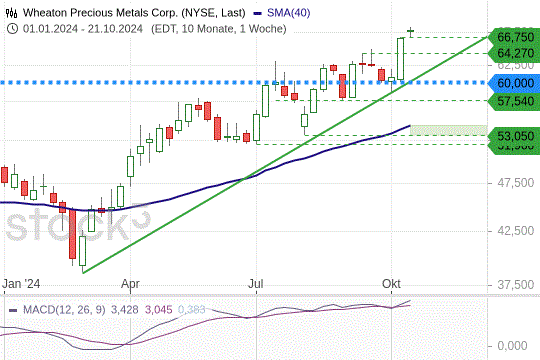Image resolution: width=540 pixels, height=360 pixels.
Task: Click the candlestick chart type icon
Action: point(11,13)
